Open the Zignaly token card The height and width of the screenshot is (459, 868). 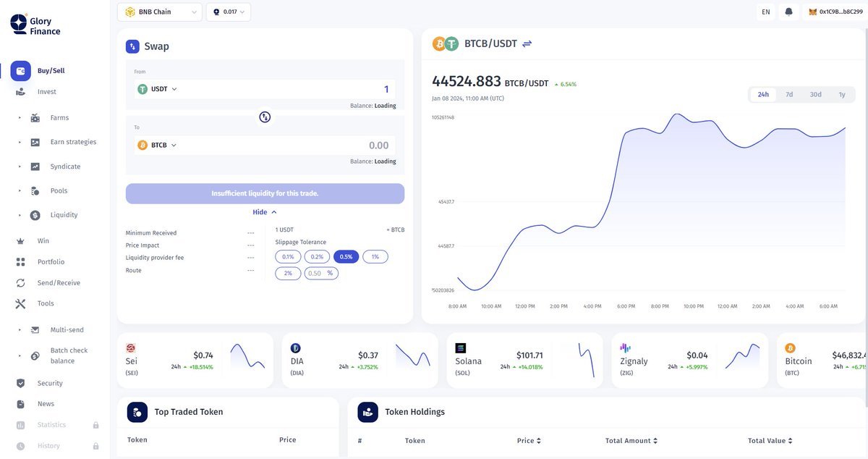[689, 360]
